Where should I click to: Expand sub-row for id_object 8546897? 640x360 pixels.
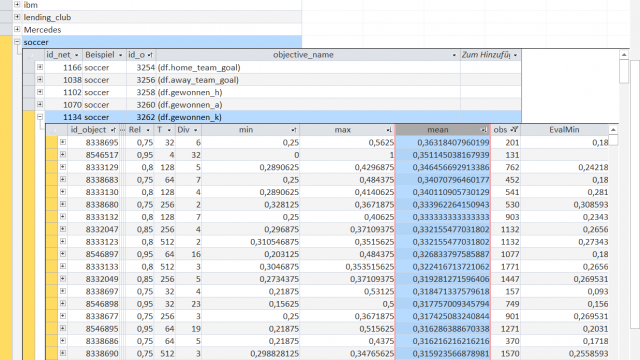tap(62, 254)
